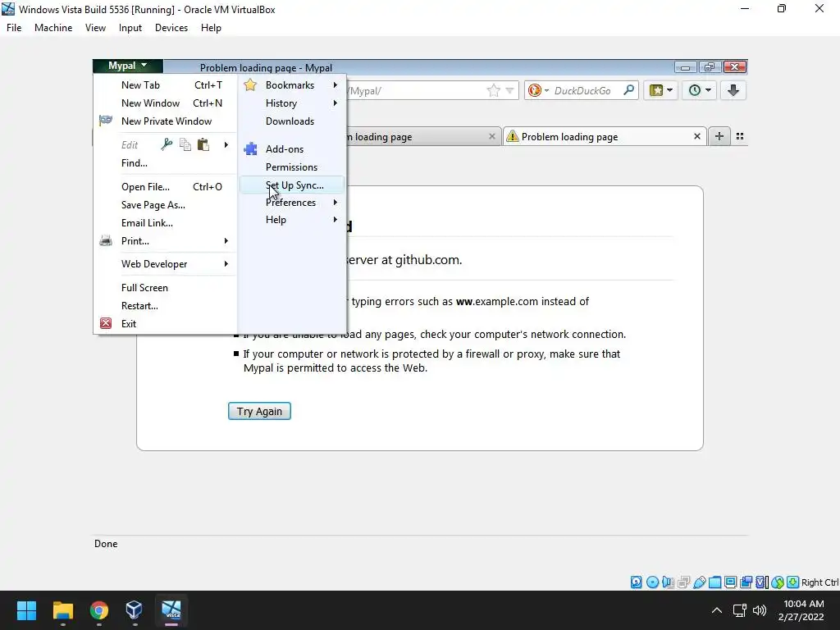
Task: Click the VirtualBox shared folders status icon
Action: tap(714, 582)
